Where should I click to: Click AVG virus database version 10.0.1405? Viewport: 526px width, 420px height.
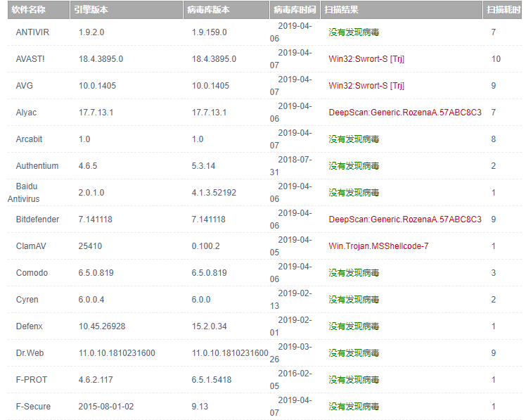click(x=210, y=86)
